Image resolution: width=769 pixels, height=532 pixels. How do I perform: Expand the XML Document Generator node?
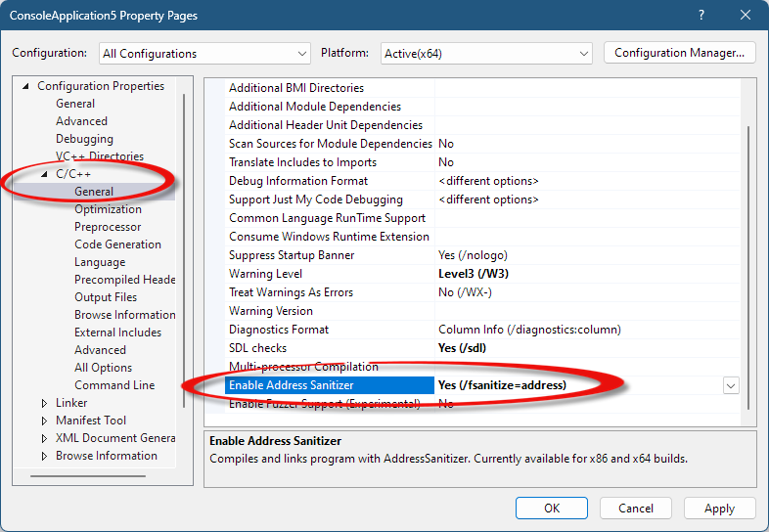44,438
